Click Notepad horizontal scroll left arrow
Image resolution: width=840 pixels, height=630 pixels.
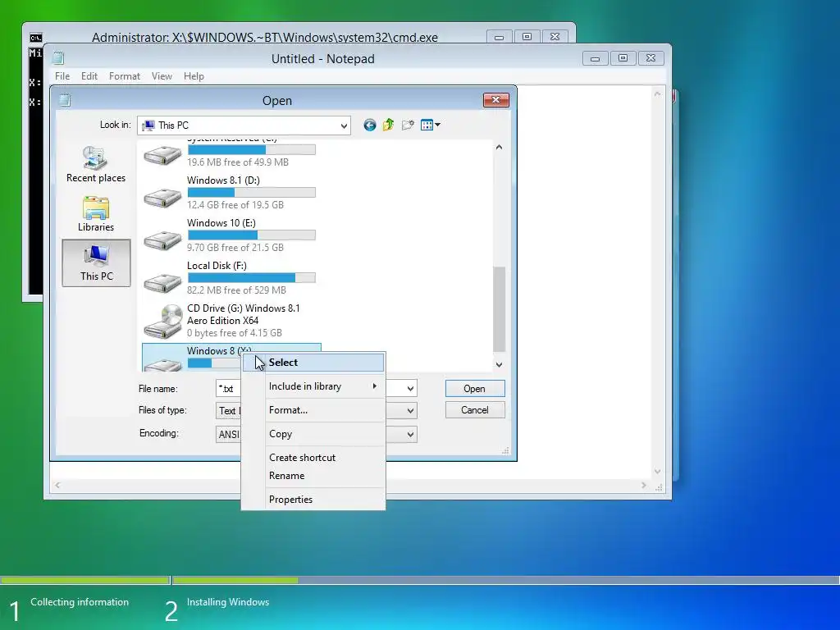[57, 486]
